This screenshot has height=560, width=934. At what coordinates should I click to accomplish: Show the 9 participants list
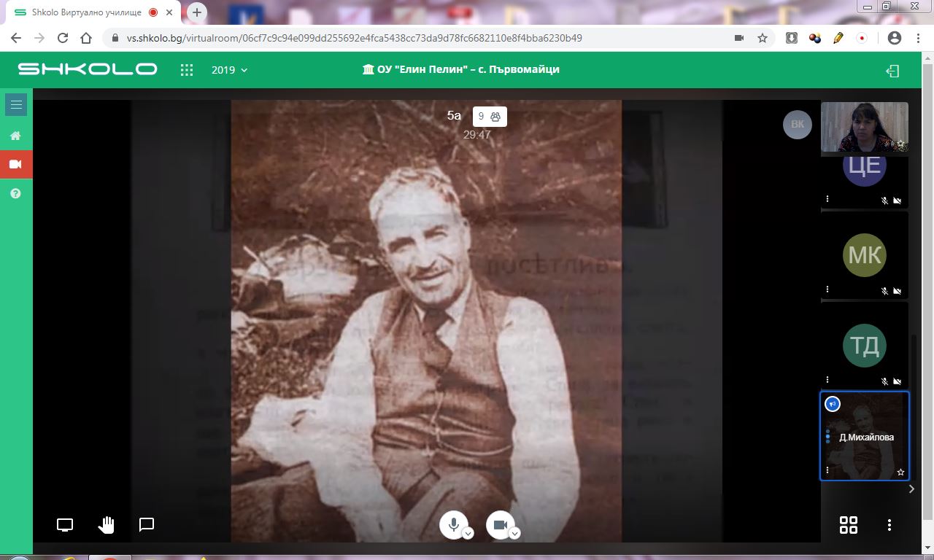[x=490, y=117]
